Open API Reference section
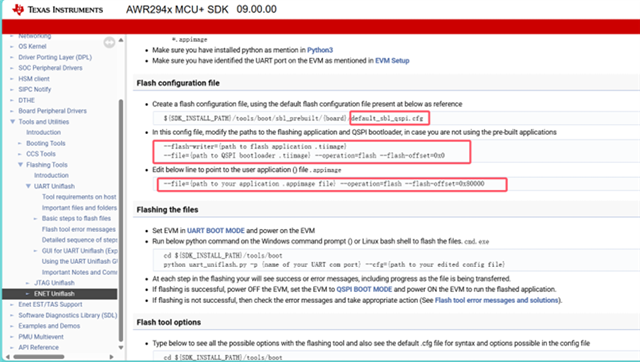The height and width of the screenshot is (362, 640). pos(38,347)
